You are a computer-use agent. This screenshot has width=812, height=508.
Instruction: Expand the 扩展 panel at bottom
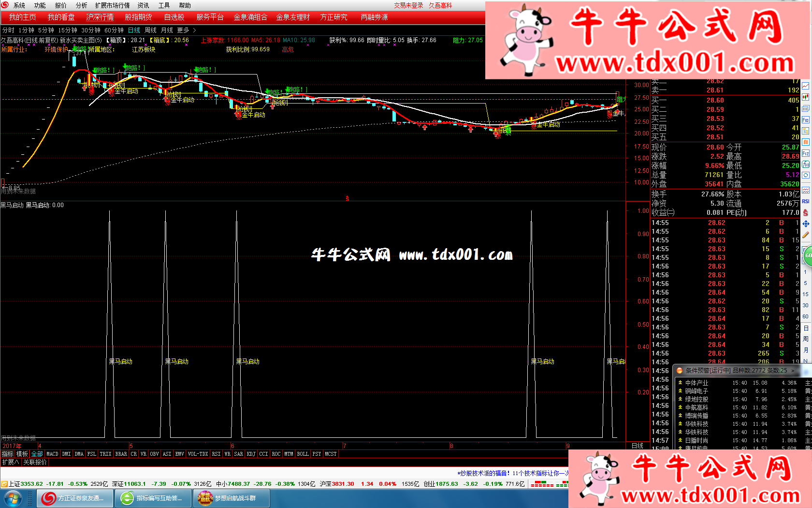(x=11, y=463)
